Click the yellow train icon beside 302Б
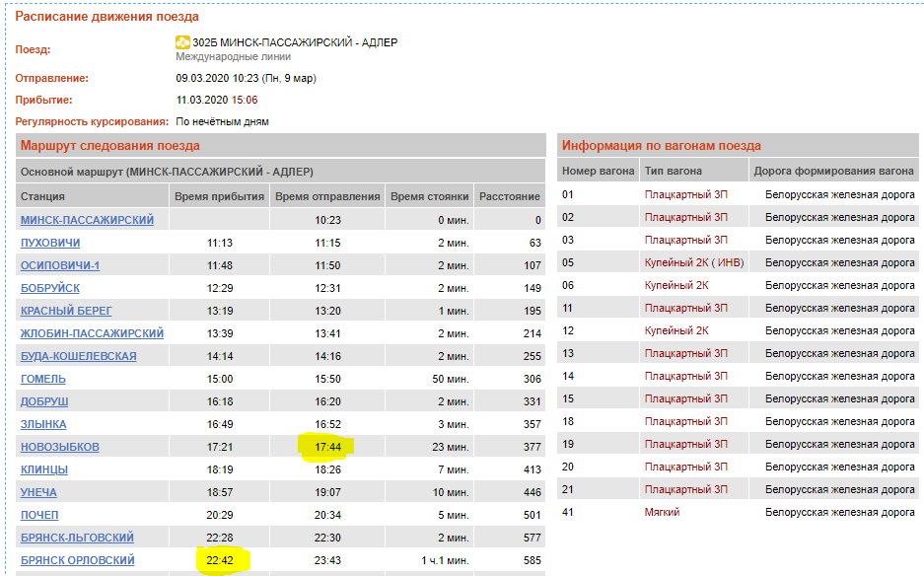The width and height of the screenshot is (924, 576). tap(183, 42)
